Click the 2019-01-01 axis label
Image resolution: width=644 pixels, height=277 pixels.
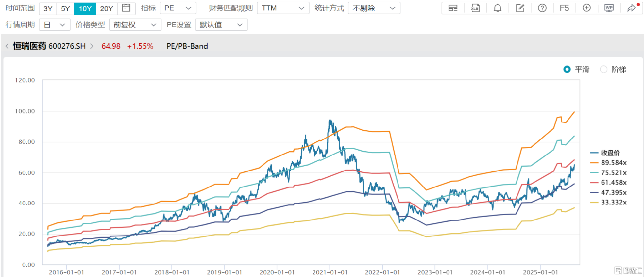[x=224, y=272]
